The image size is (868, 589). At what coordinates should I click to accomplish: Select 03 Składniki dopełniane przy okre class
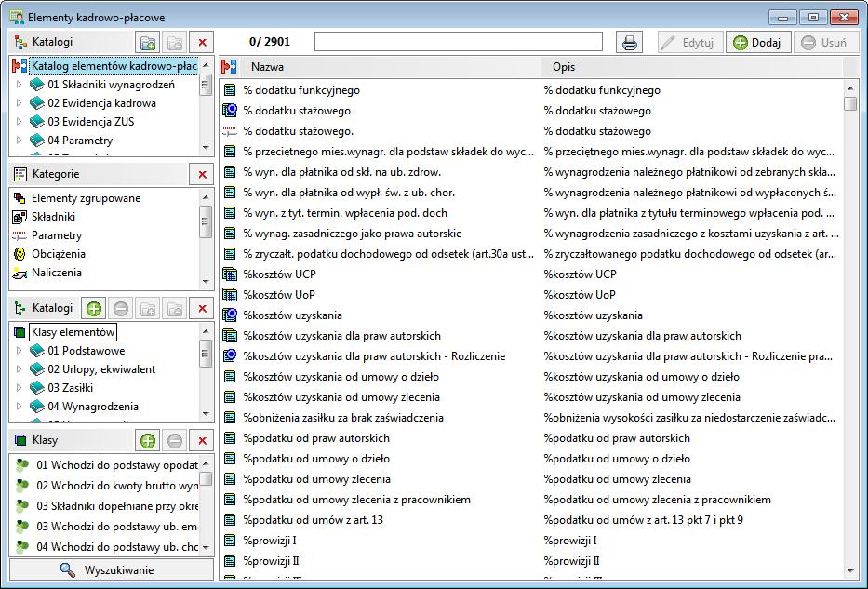(x=117, y=506)
